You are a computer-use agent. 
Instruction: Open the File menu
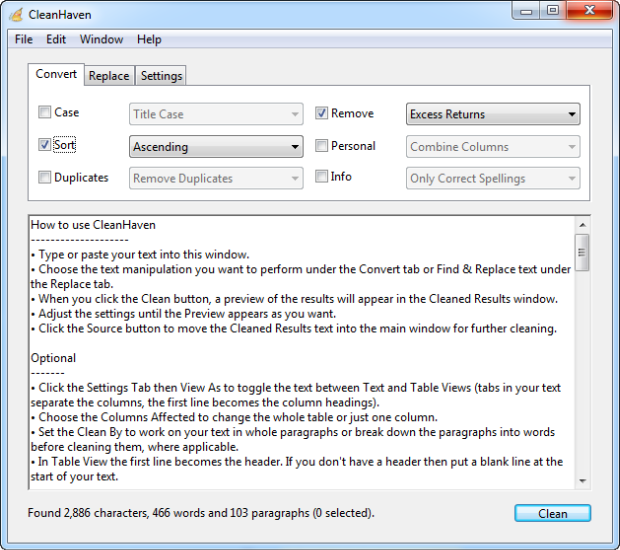[24, 40]
